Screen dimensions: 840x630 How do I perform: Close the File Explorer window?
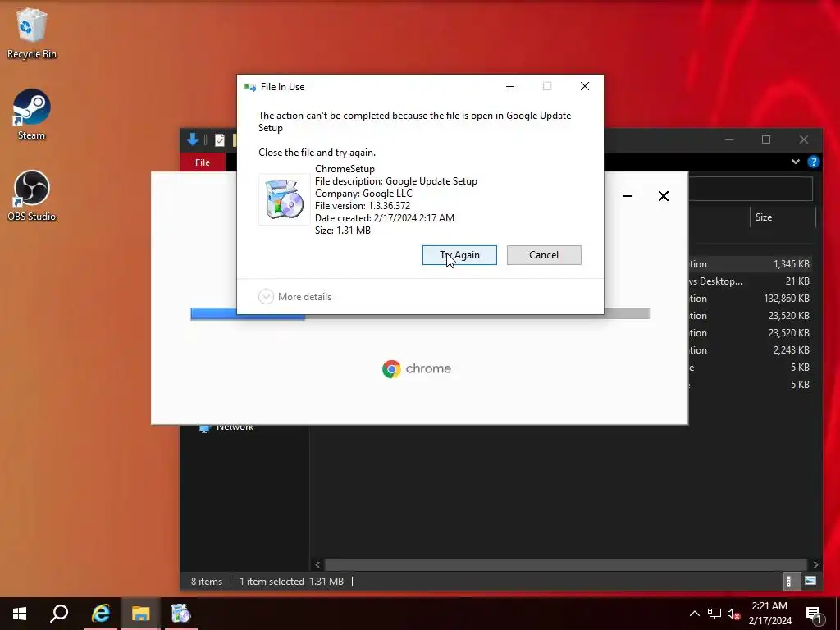pos(804,139)
